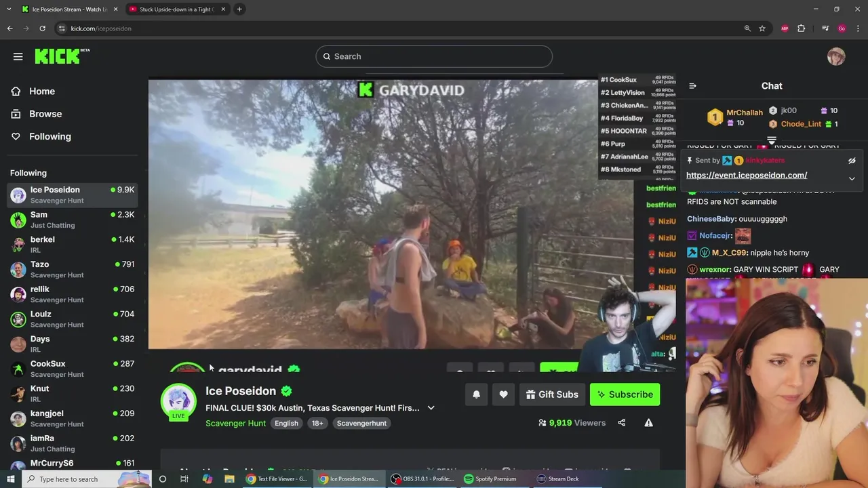Reload the kick.com page
This screenshot has width=868, height=488.
pos(42,28)
